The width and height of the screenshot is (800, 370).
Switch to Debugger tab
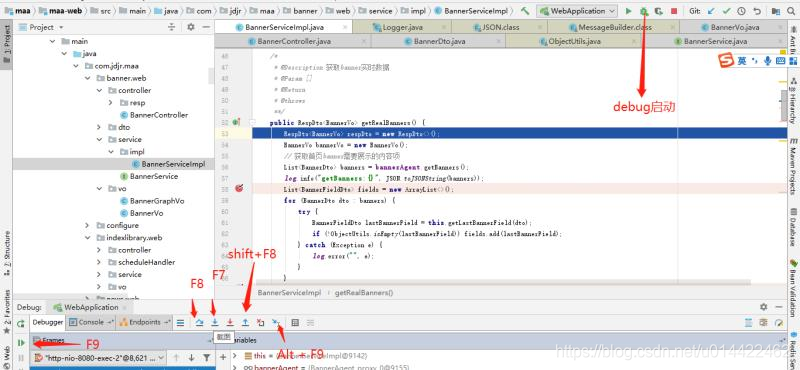coord(48,322)
